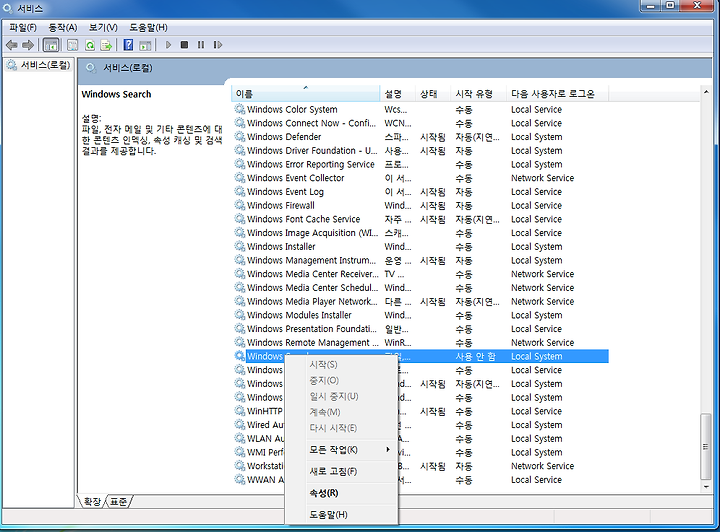Select the gear icon of Windows Modules Installer
This screenshot has width=720, height=532.
(x=240, y=315)
